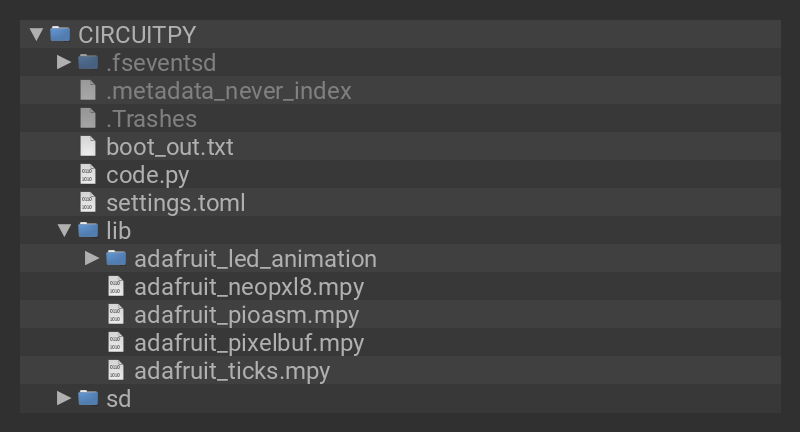800x432 pixels.
Task: Select the .metadata_never_index file
Action: click(229, 90)
